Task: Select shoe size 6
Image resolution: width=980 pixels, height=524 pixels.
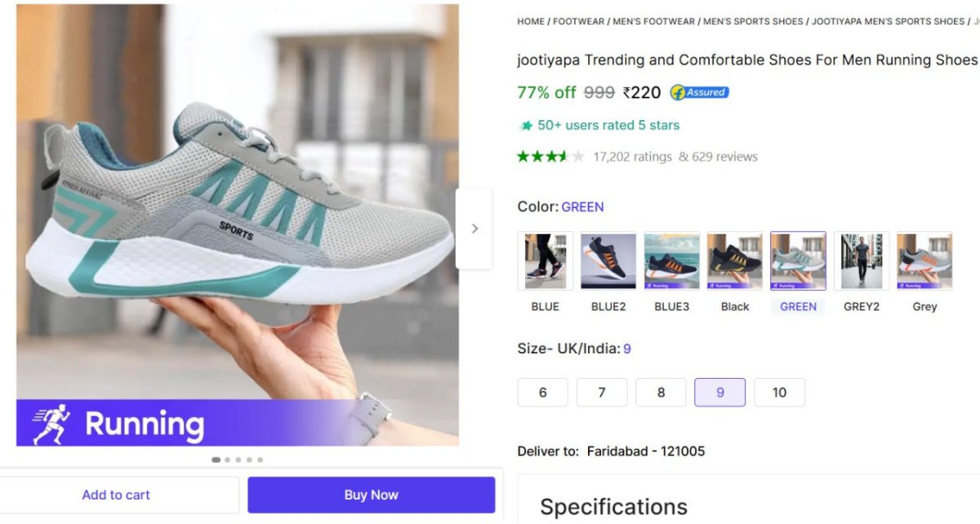Action: pyautogui.click(x=542, y=393)
